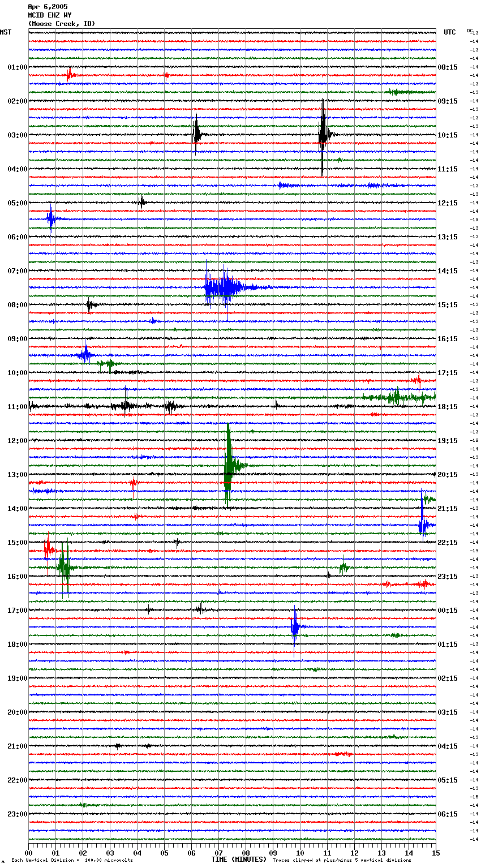The width and height of the screenshot is (481, 868).
Task: Select the 13:00 MST time label
Action: (x=17, y=475)
